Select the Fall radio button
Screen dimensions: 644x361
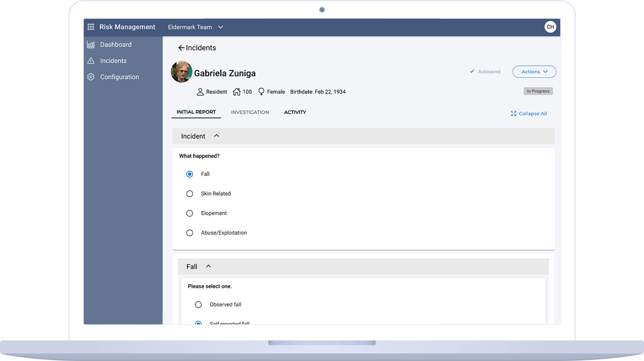(189, 174)
